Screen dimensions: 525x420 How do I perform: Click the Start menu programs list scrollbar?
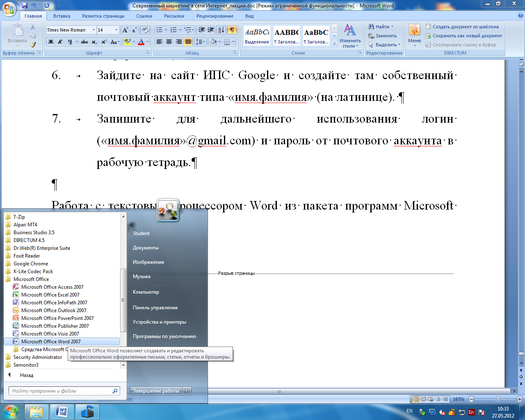pos(123,300)
